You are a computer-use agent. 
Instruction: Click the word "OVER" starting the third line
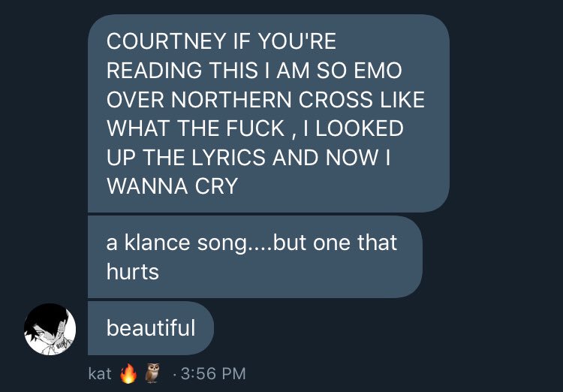[135, 100]
